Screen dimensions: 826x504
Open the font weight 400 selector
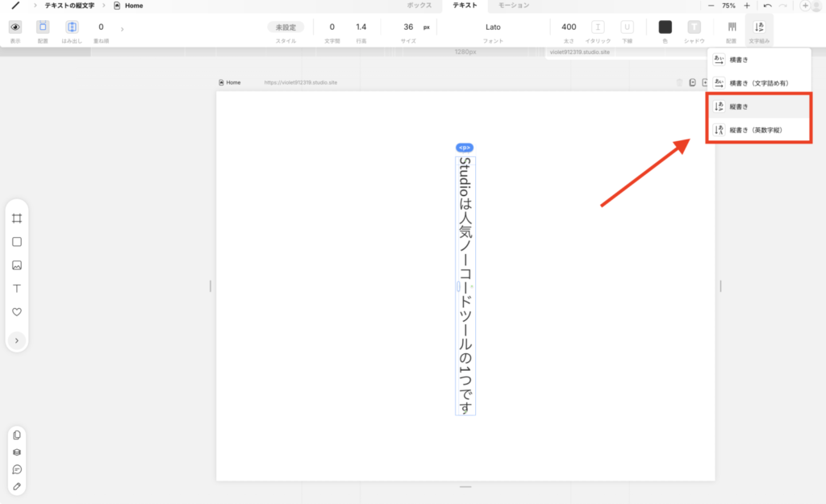[569, 27]
